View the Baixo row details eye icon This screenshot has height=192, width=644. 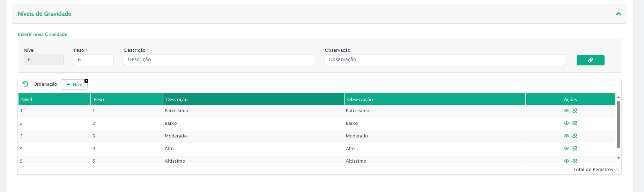click(x=566, y=123)
